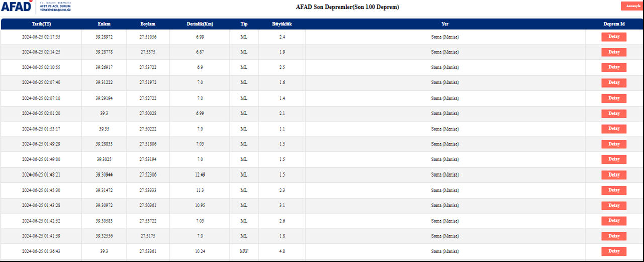Open Detay for the 01:48:21 earthquake
The image size is (644, 262).
[614, 174]
